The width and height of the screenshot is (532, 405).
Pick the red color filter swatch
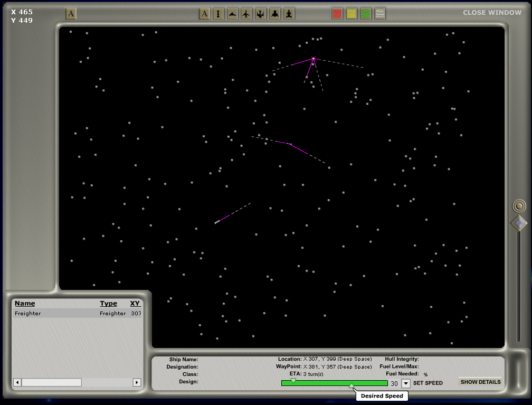pos(337,14)
